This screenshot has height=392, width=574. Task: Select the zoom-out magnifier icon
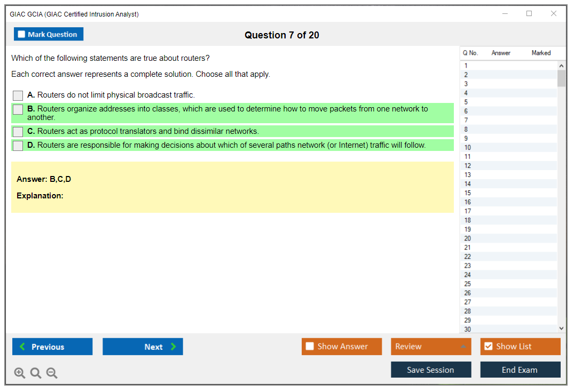click(51, 373)
